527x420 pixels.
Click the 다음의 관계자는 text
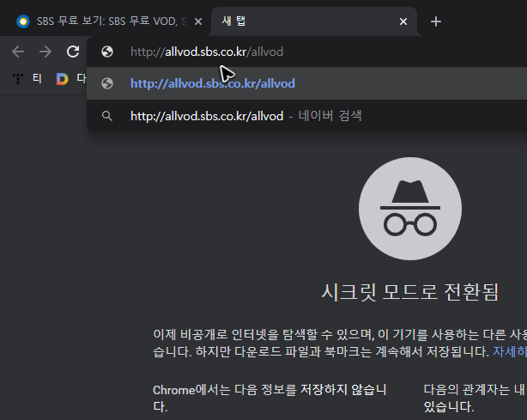tap(475, 399)
